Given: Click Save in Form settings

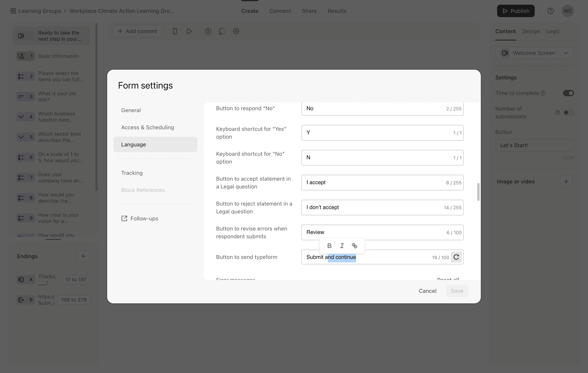Looking at the screenshot, I should [x=457, y=291].
